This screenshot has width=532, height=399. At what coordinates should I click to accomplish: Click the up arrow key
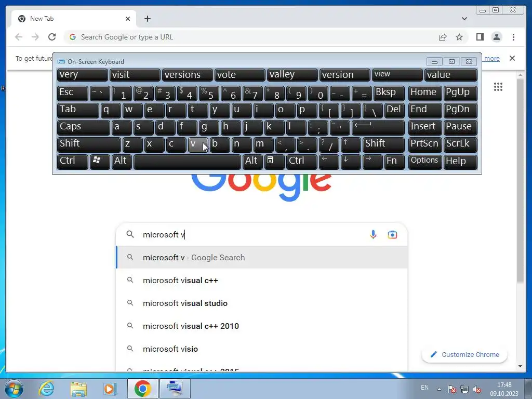coord(351,144)
